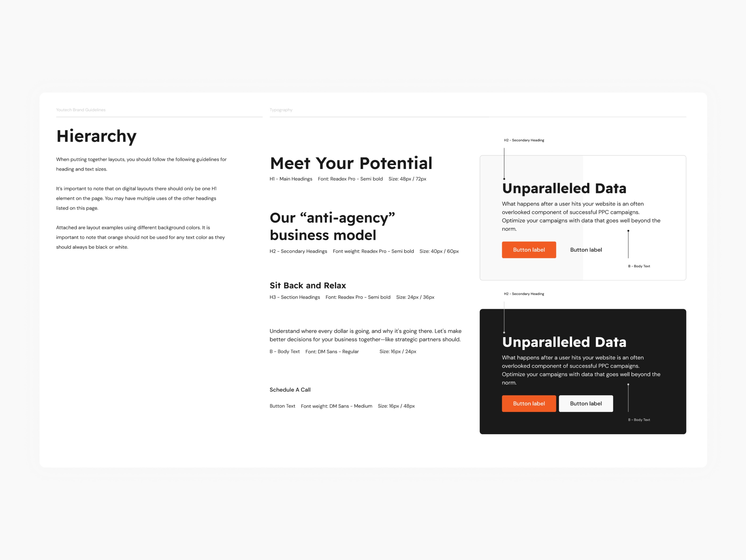The width and height of the screenshot is (746, 560).
Task: Select the 'Typography' tab at top
Action: click(280, 109)
